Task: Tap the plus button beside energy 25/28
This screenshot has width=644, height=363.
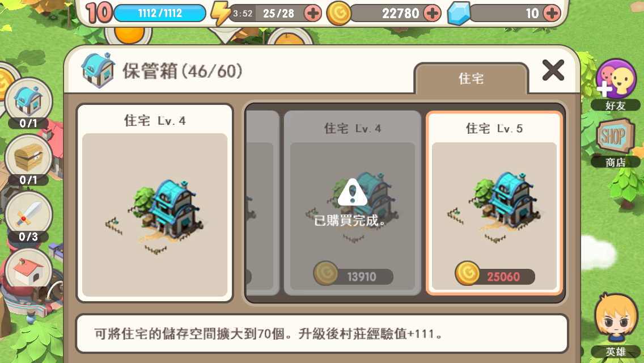Action: 313,13
